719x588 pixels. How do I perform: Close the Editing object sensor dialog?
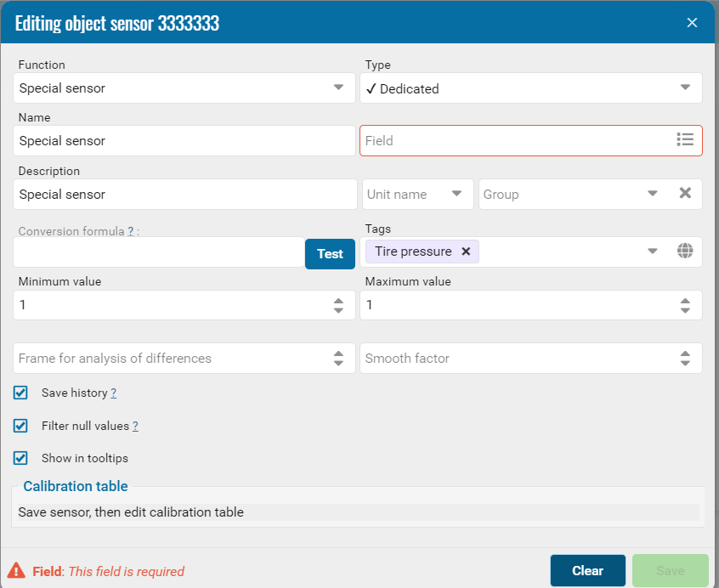coord(692,23)
